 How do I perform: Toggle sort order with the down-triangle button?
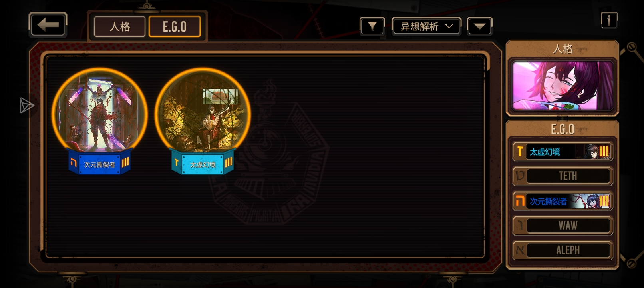[x=479, y=26]
